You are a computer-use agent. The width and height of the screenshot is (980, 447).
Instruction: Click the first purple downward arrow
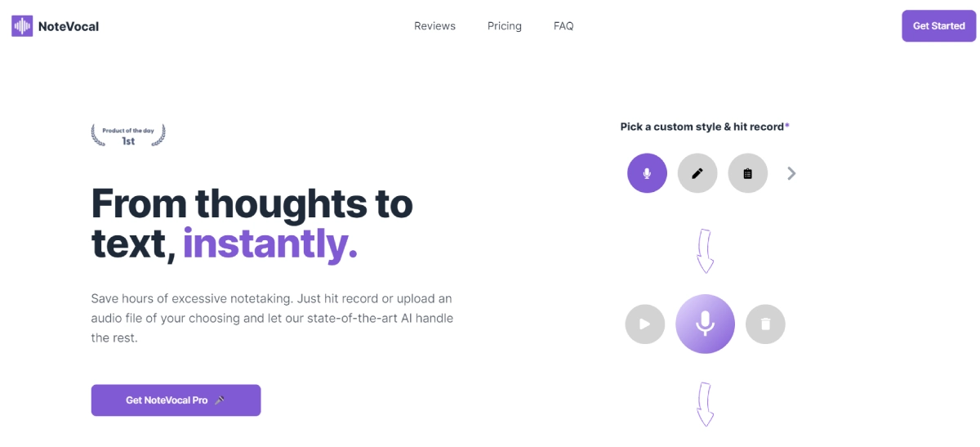tap(705, 251)
